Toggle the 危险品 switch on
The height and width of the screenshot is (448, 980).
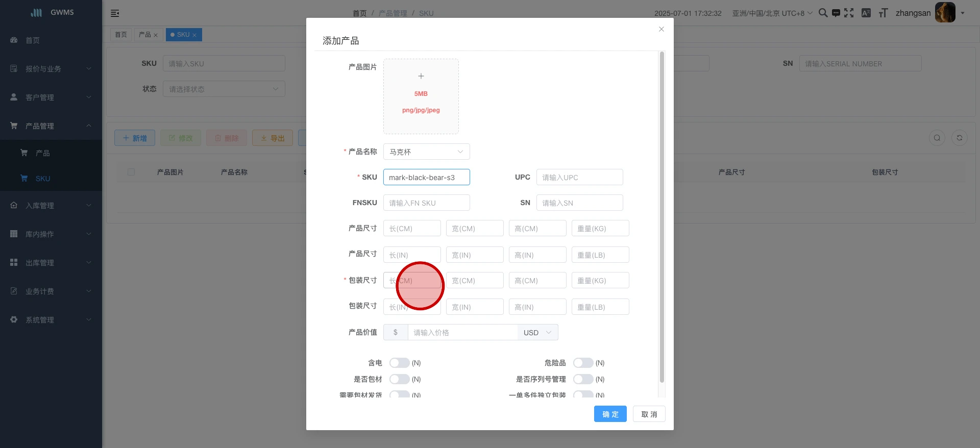[583, 363]
